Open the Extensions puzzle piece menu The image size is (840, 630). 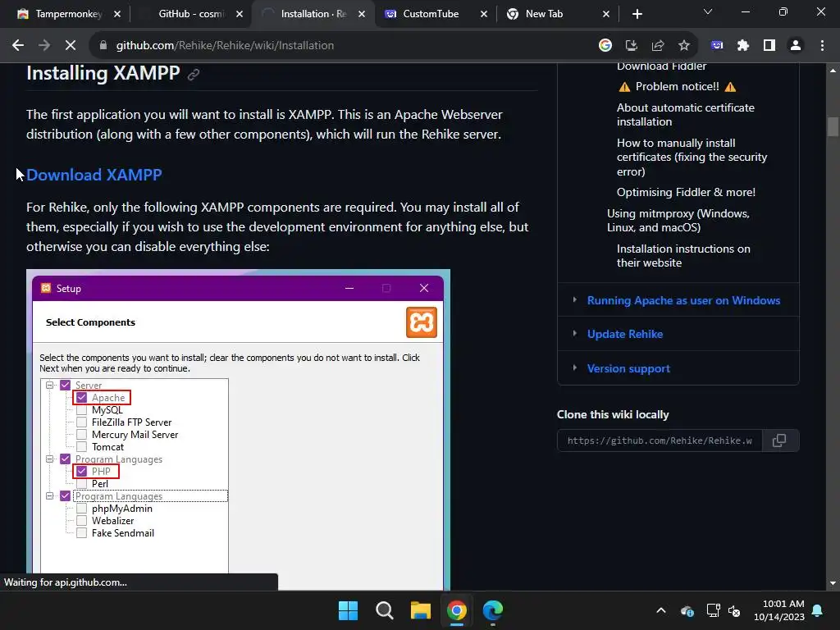[x=743, y=46]
